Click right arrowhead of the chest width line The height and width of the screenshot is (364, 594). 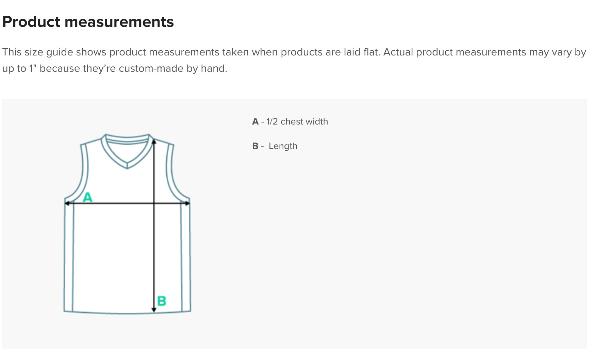tap(187, 203)
